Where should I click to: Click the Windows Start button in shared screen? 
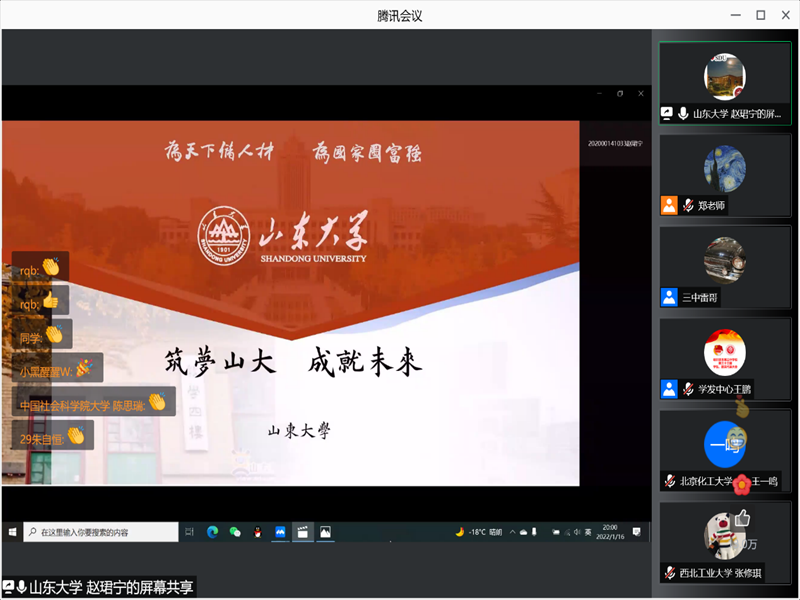click(x=12, y=532)
